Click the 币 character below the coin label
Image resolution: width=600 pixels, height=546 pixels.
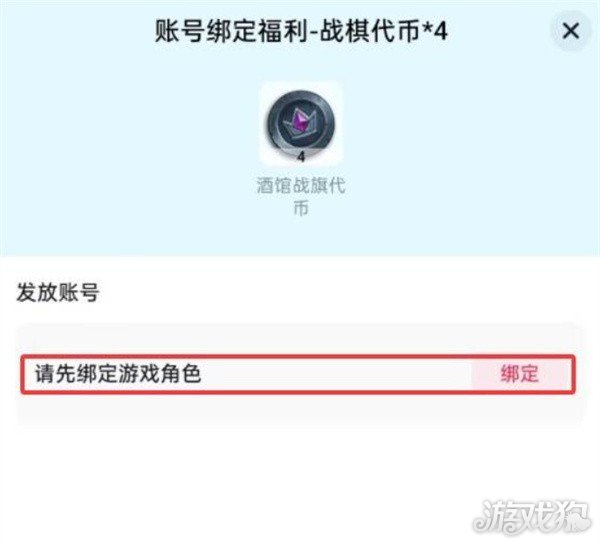301,209
